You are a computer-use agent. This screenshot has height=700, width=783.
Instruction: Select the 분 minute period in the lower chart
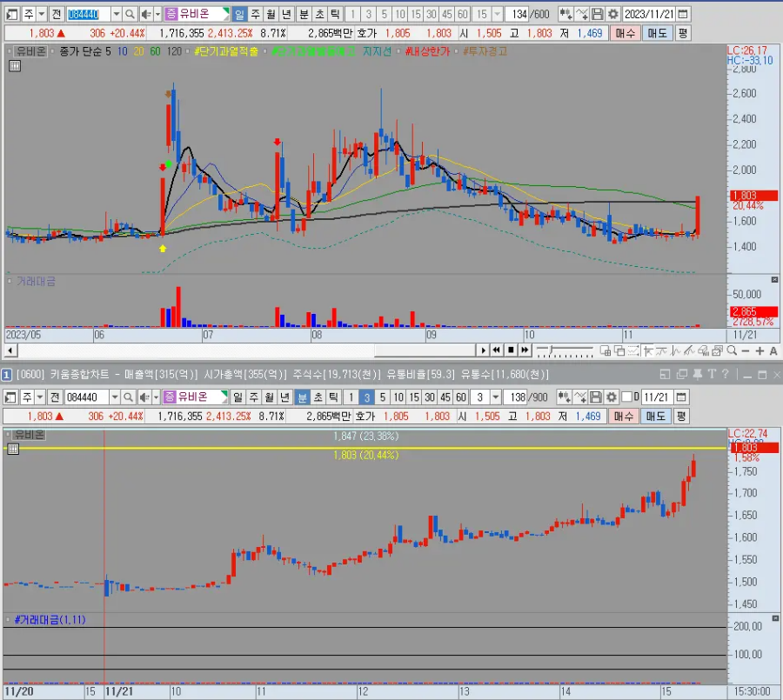302,397
